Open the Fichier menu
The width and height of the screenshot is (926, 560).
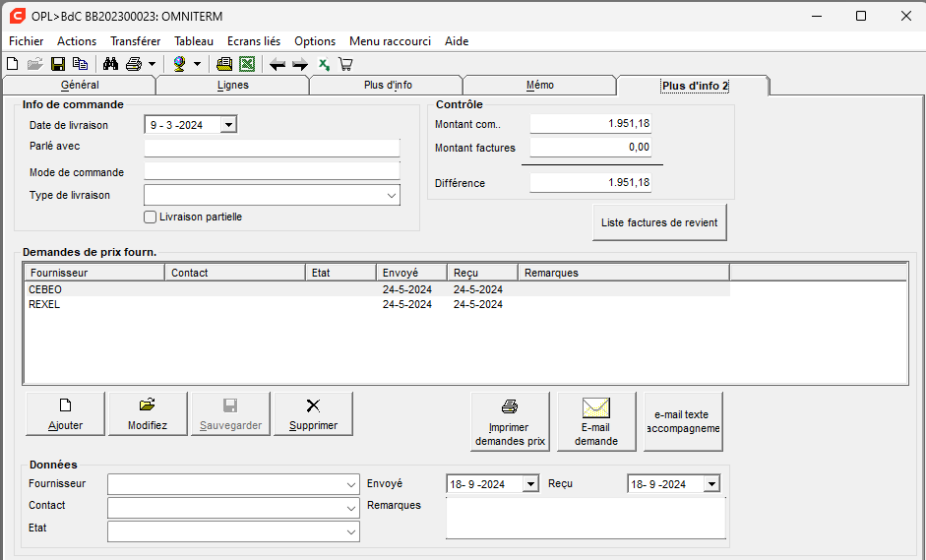[26, 41]
